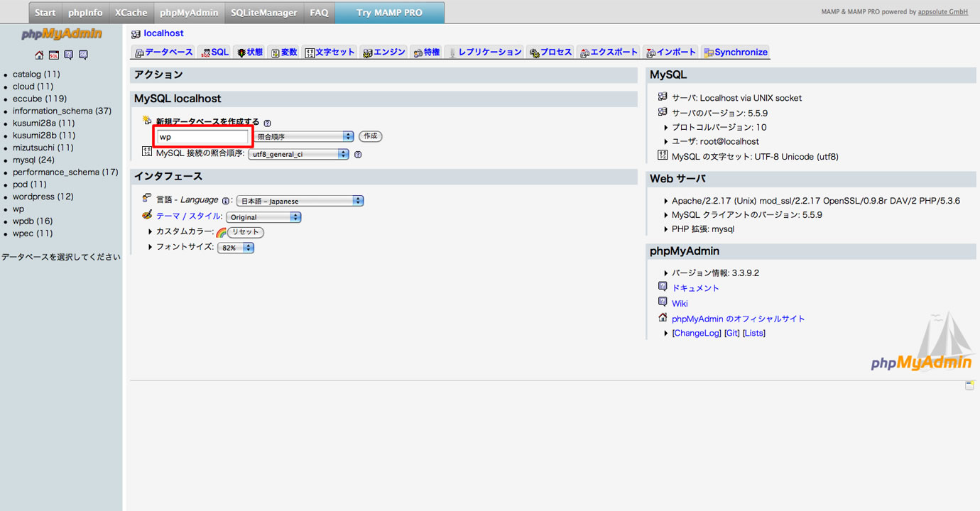Image resolution: width=980 pixels, height=511 pixels.
Task: Open the インポート tab
Action: (670, 52)
